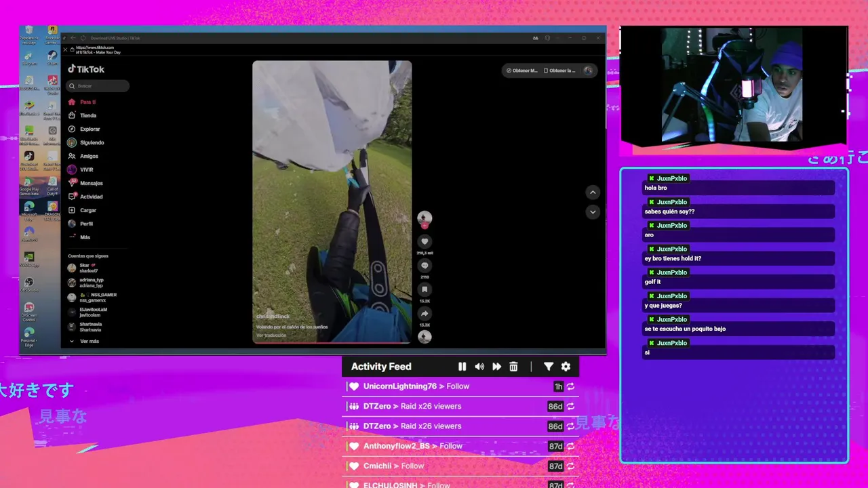Click the Obtener M... button
This screenshot has height=488, width=868.
click(521, 70)
